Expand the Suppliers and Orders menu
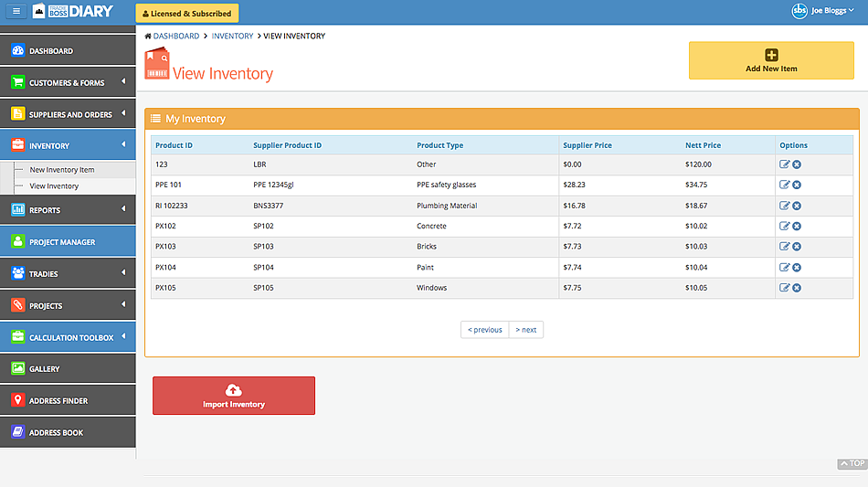868x487 pixels. click(x=70, y=115)
